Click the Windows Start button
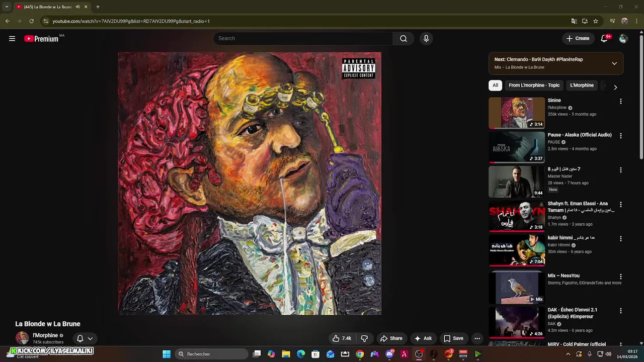The height and width of the screenshot is (362, 644). click(x=167, y=354)
